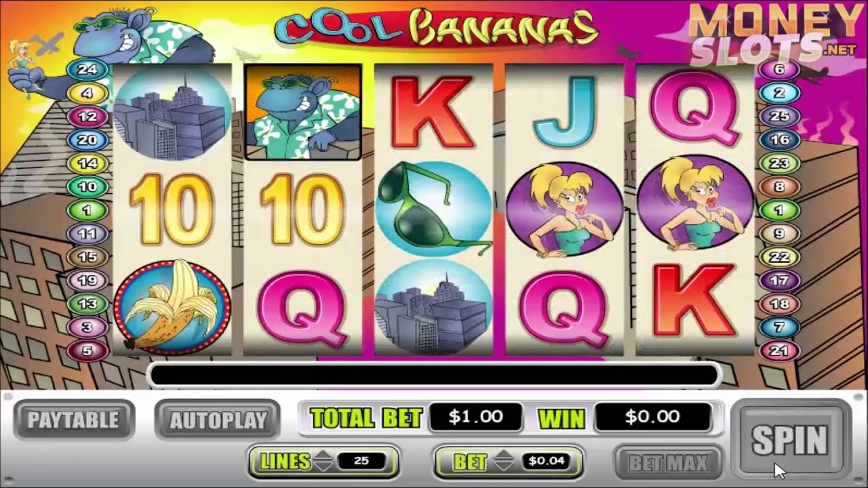The image size is (868, 488).
Task: Click the red K symbol at top of reel three
Action: coord(433,113)
